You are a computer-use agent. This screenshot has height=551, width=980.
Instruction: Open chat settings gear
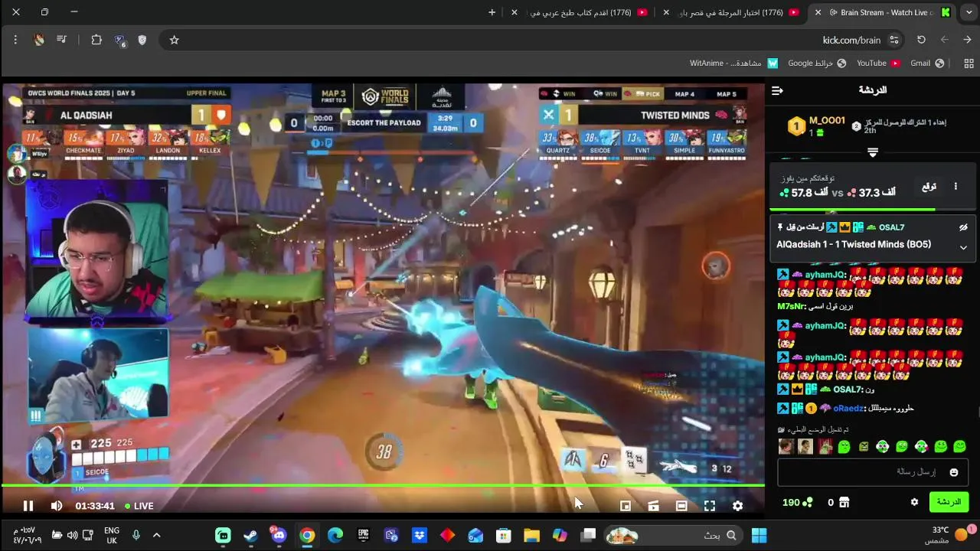(x=914, y=502)
